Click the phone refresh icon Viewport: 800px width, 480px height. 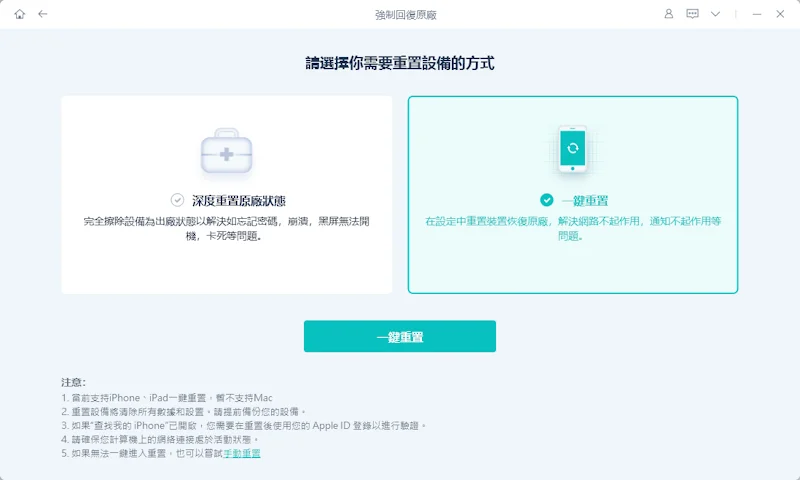[x=572, y=149]
